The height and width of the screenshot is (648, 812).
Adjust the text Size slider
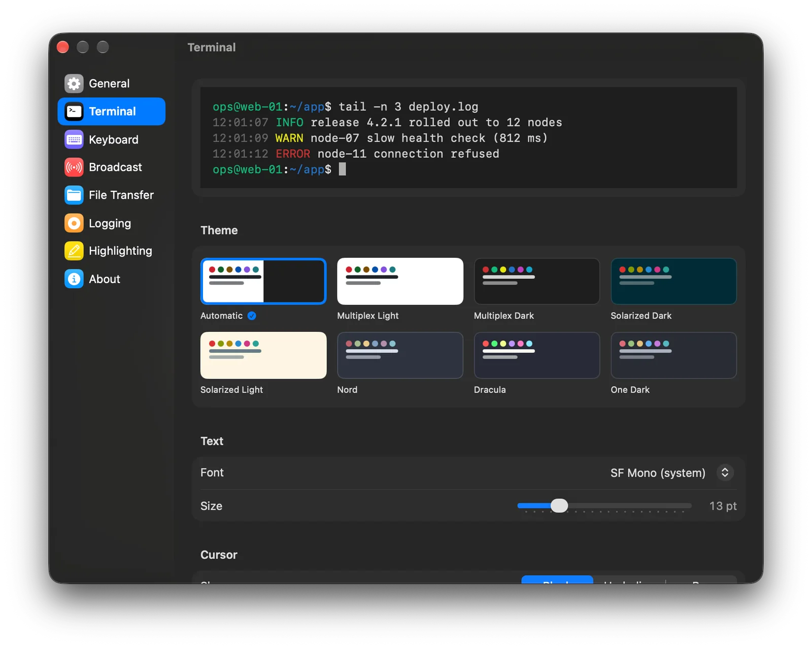(x=604, y=506)
